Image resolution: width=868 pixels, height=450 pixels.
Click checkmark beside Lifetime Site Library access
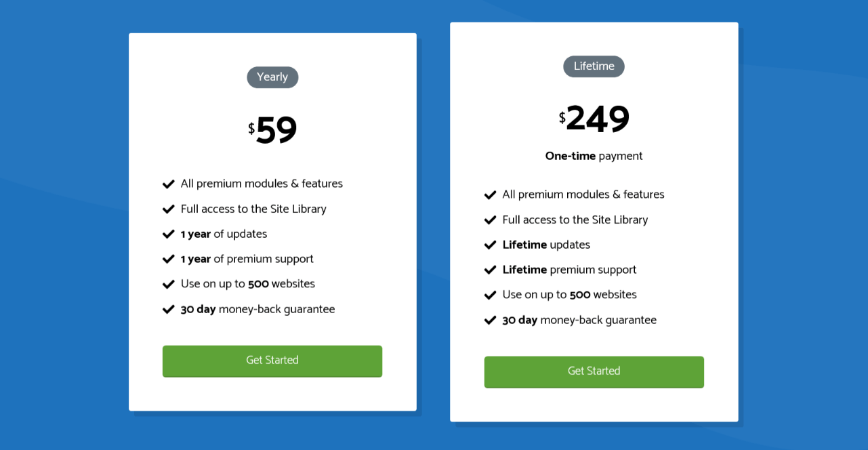point(491,220)
